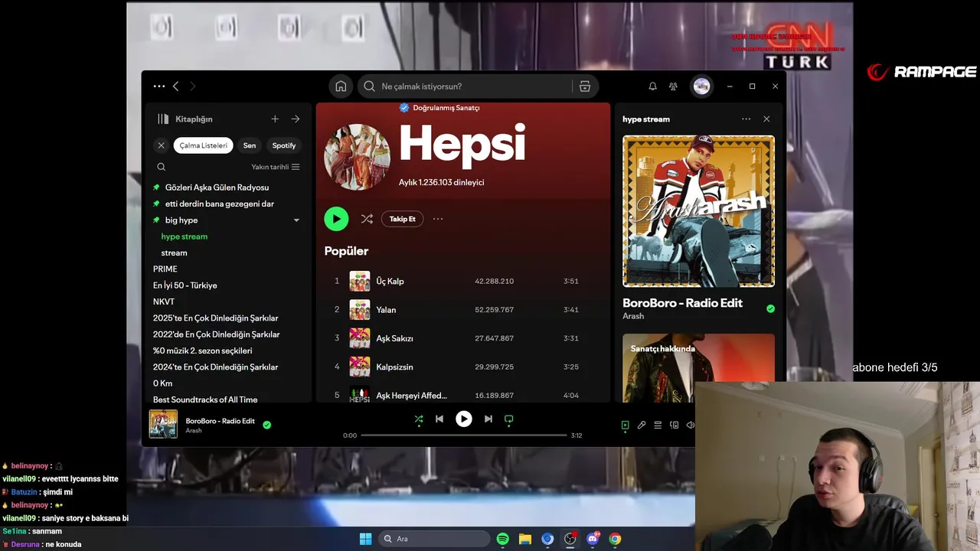Select the Spotify filter chip
Viewport: 980px width, 551px height.
pos(284,145)
